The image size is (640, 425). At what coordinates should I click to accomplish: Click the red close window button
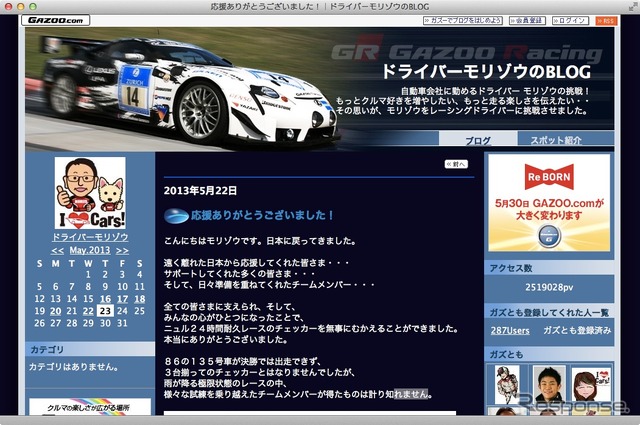[x=8, y=7]
